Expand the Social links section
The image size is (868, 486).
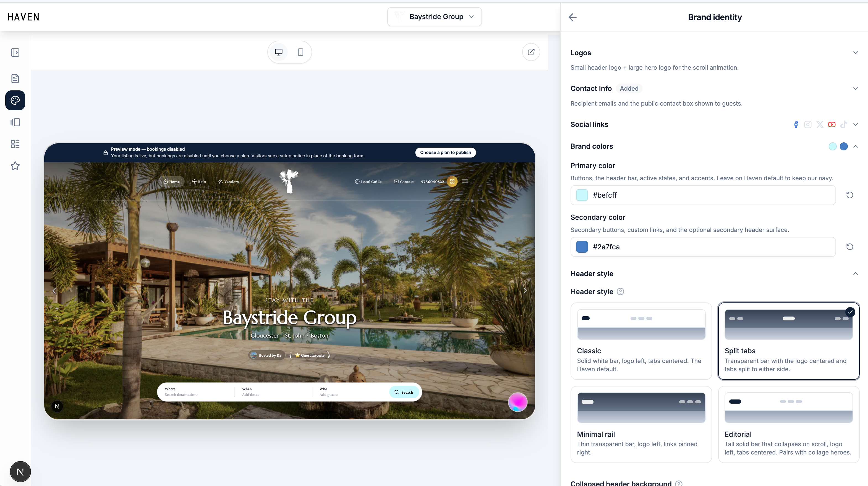[x=855, y=124]
